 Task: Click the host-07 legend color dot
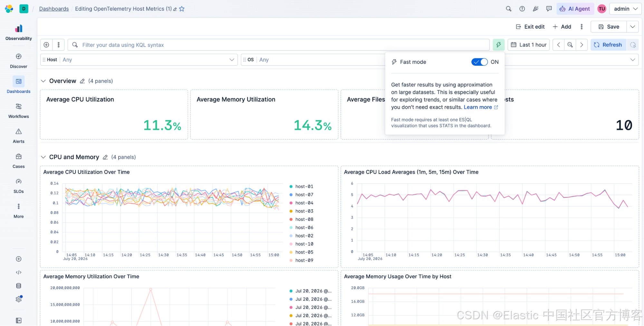click(x=291, y=195)
